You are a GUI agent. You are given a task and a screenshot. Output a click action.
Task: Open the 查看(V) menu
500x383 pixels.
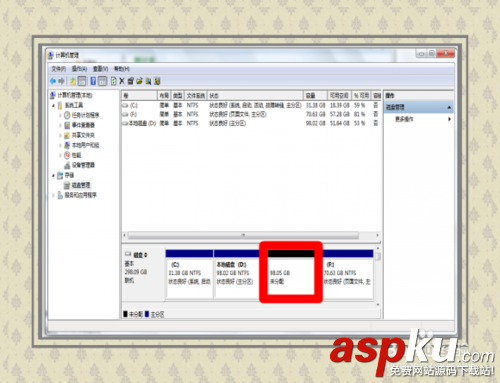pos(100,69)
